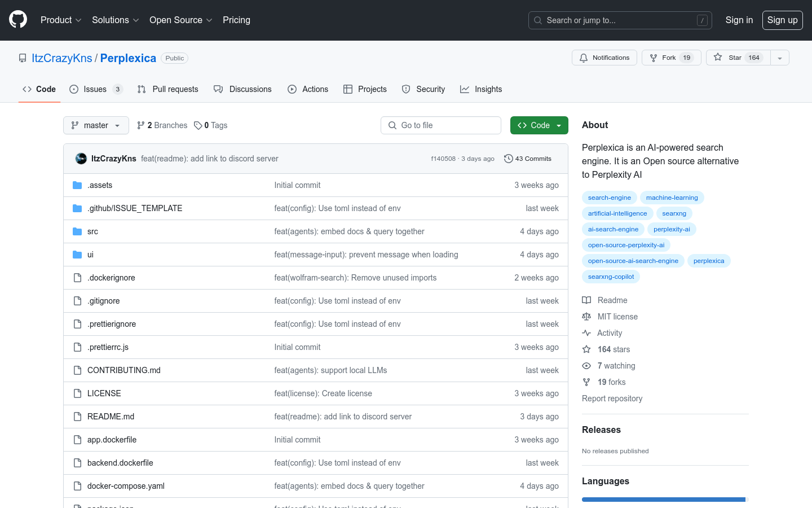The image size is (812, 508).
Task: Click the forks icon next to 19 forks
Action: 586,382
